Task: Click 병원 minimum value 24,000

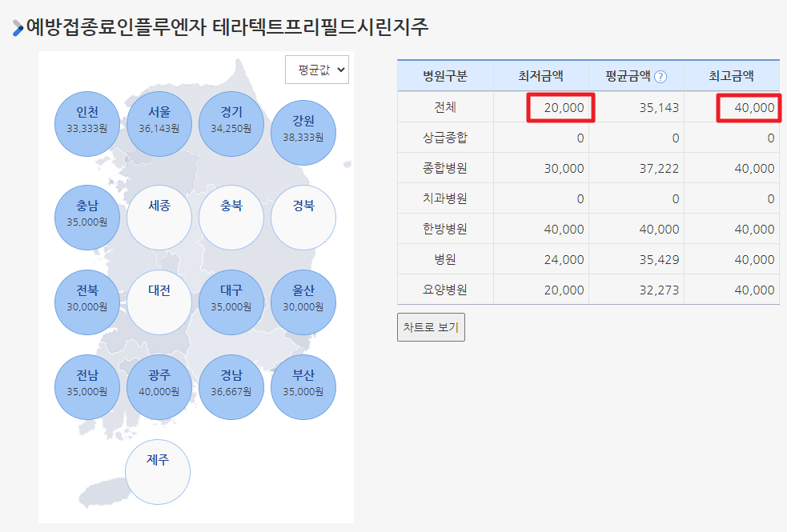Action: tap(564, 260)
